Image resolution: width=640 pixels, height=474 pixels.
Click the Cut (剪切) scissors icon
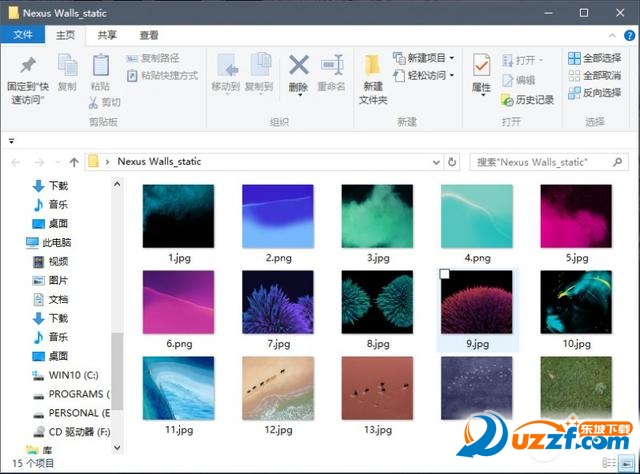point(93,102)
